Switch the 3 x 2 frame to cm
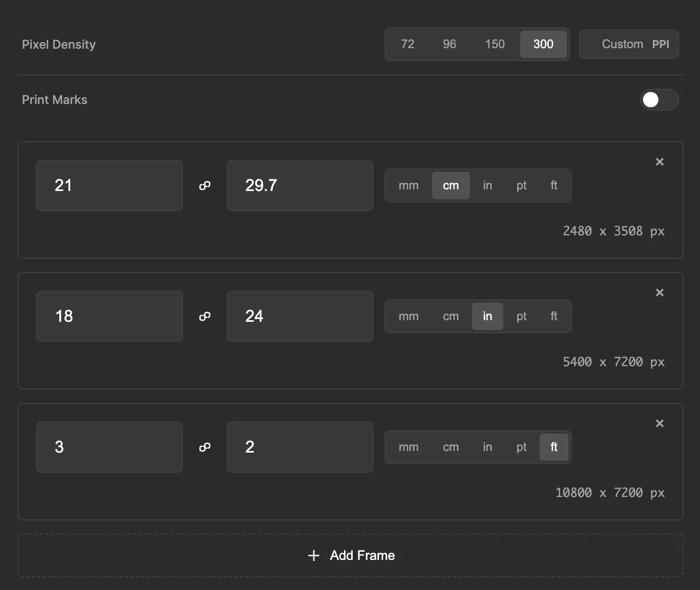Viewport: 700px width, 590px height. tap(451, 447)
